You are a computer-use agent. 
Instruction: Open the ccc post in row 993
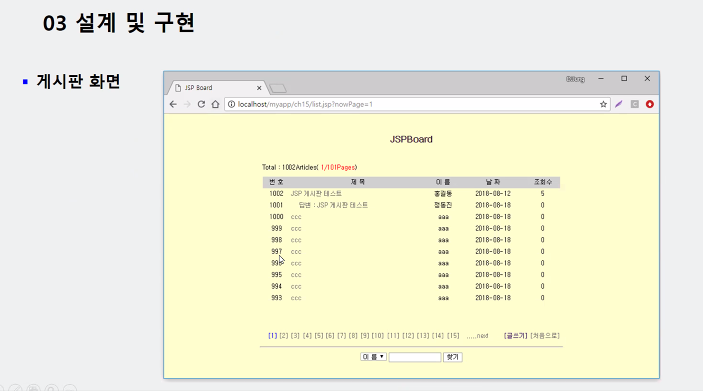coord(296,298)
